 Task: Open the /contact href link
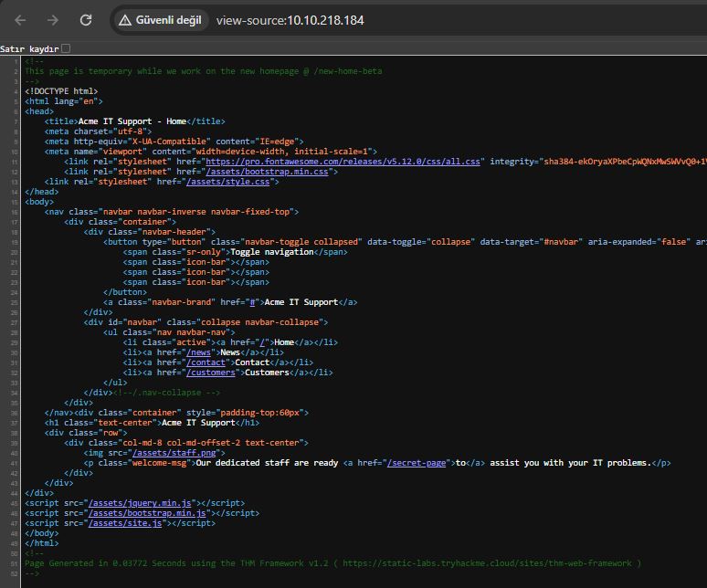207,362
